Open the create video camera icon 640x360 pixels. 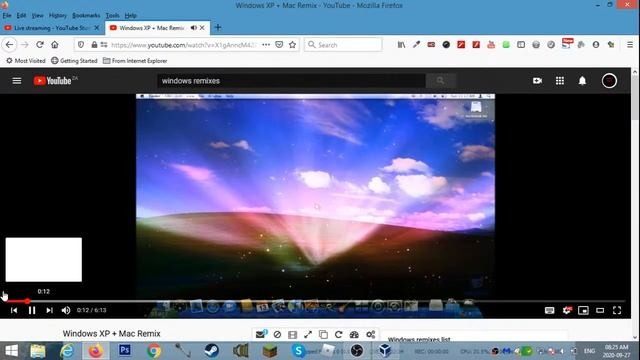point(537,81)
